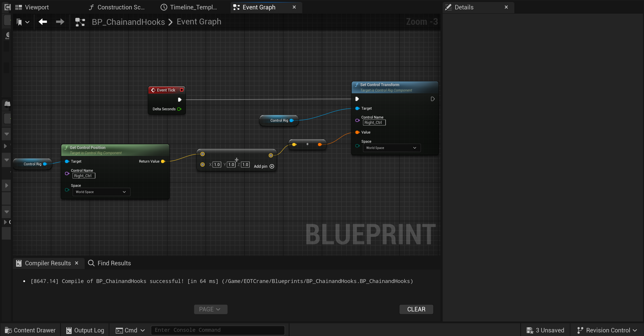
Task: Open the Output Log
Action: point(85,330)
